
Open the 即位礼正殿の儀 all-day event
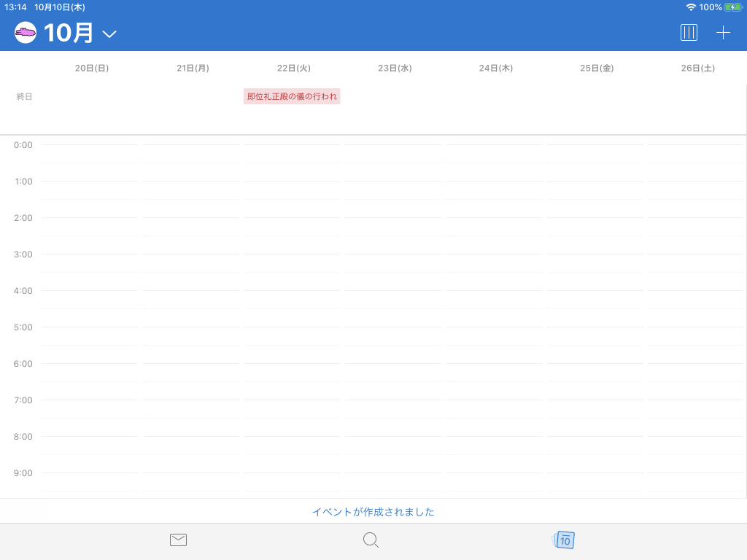(x=292, y=96)
